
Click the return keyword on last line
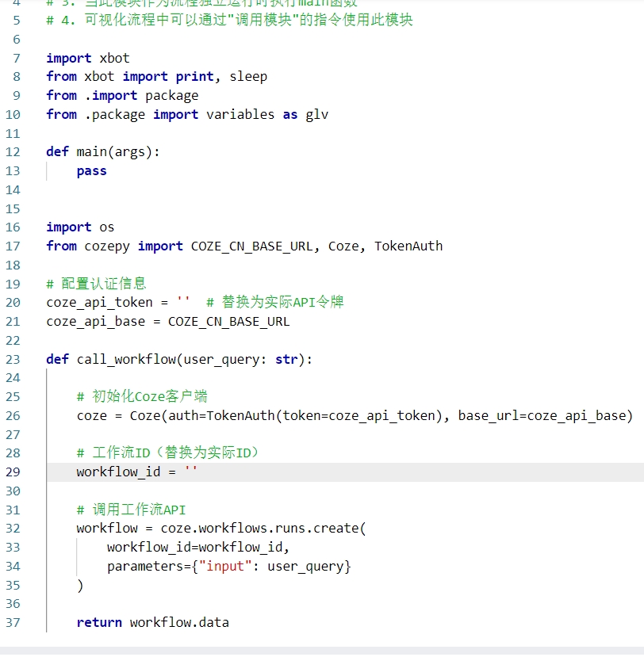coord(99,622)
